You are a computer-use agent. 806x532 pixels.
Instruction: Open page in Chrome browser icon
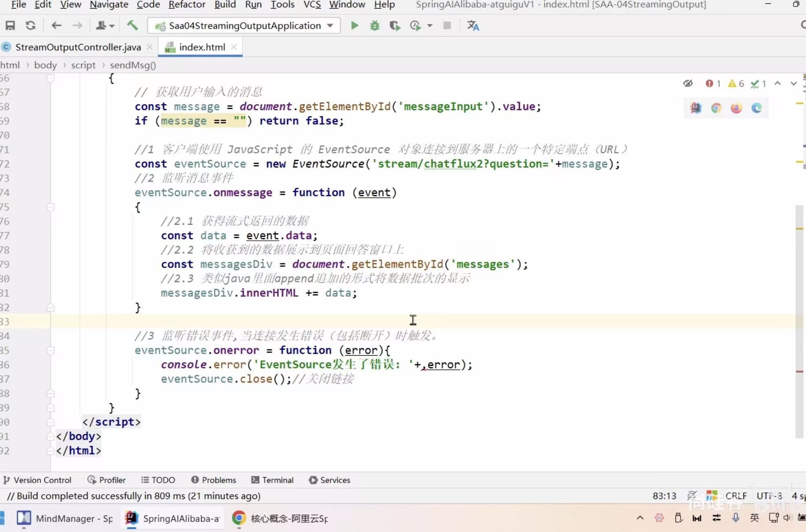click(x=716, y=108)
